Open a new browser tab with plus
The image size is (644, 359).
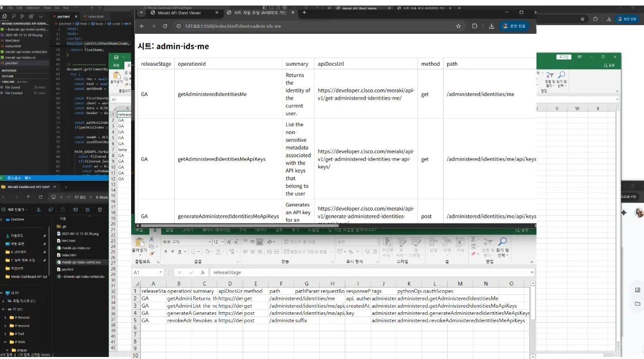tap(304, 12)
